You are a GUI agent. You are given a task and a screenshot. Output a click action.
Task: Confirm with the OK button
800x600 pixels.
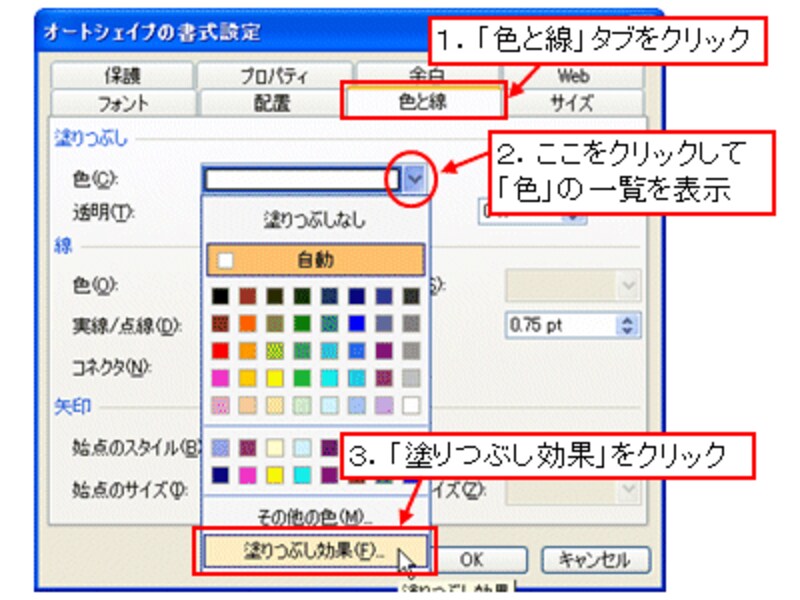[471, 560]
